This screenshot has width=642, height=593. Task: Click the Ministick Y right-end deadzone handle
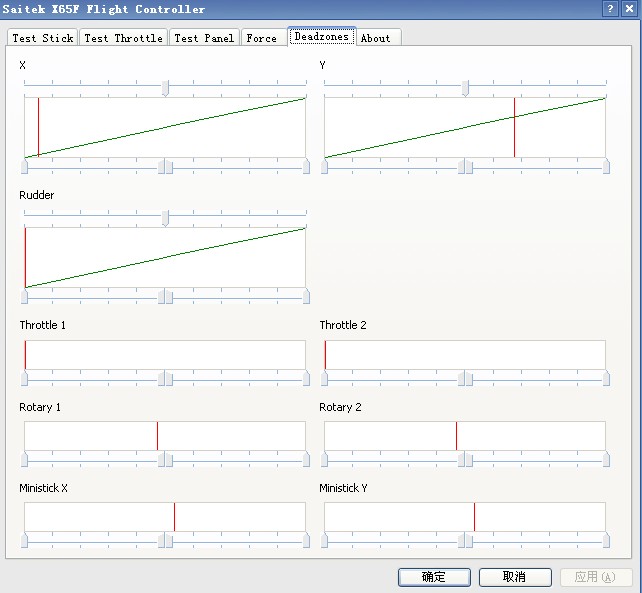[x=606, y=541]
